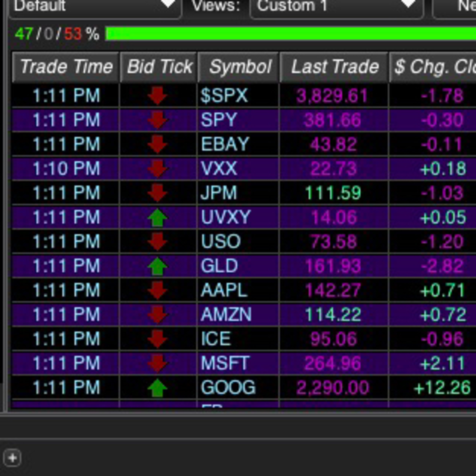Click the green up bid tick for GLD
This screenshot has height=476, width=476.
click(x=157, y=266)
